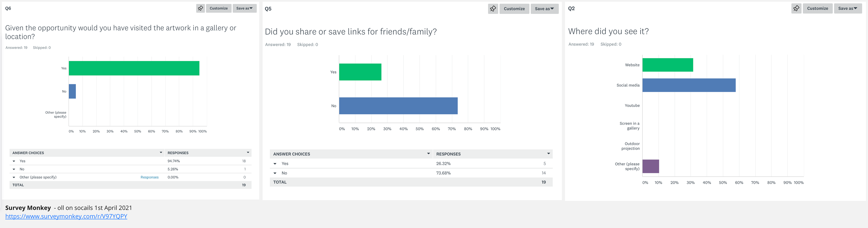Click the purple Other bar in Q2 chart
Screen dimensions: 868x228
[x=651, y=166]
